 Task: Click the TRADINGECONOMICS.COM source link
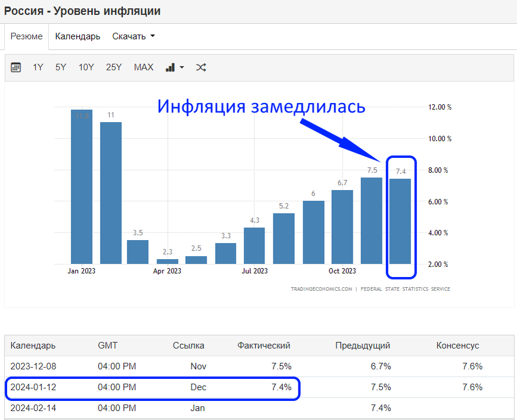click(322, 289)
